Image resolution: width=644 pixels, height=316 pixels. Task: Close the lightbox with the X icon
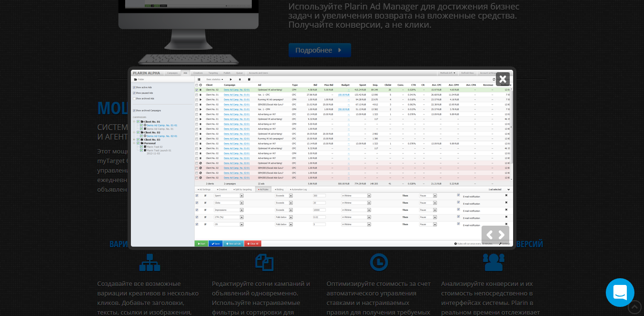click(503, 79)
